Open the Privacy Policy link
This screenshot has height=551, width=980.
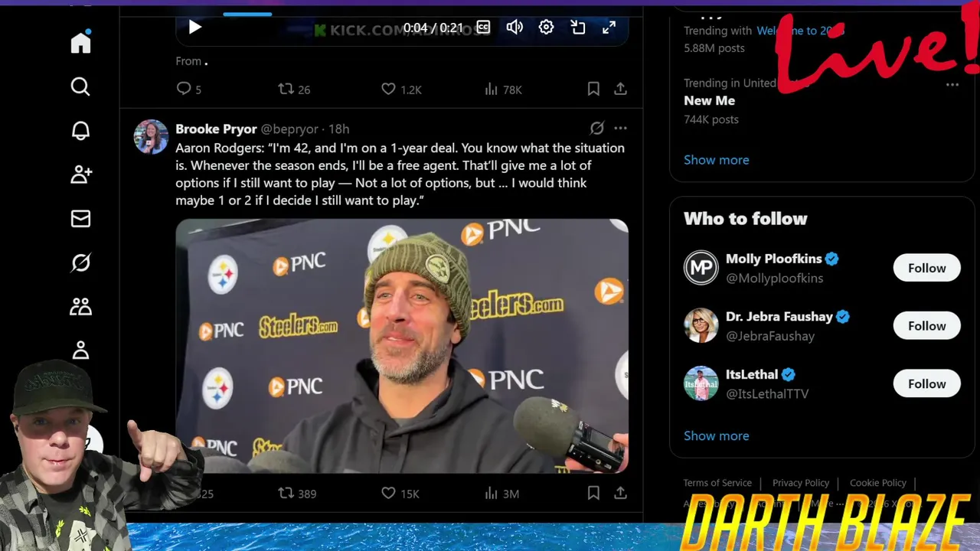(801, 483)
